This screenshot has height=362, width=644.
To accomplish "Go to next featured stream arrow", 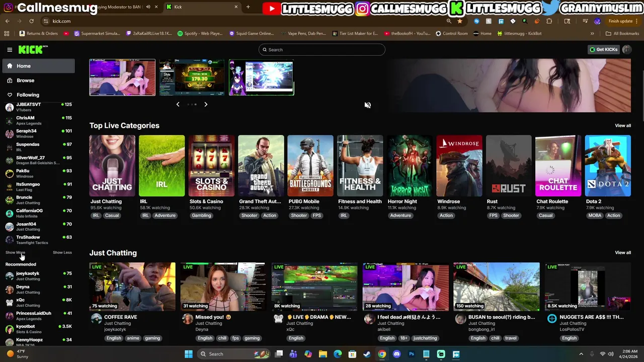I will click(206, 104).
